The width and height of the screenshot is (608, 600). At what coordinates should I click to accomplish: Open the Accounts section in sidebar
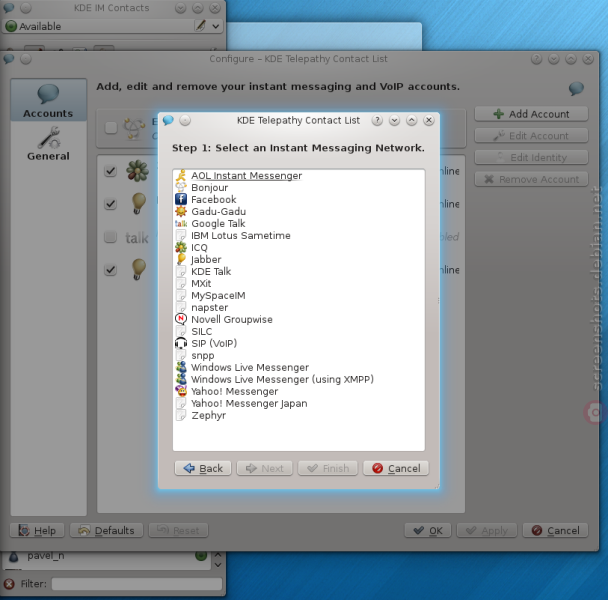tap(48, 100)
